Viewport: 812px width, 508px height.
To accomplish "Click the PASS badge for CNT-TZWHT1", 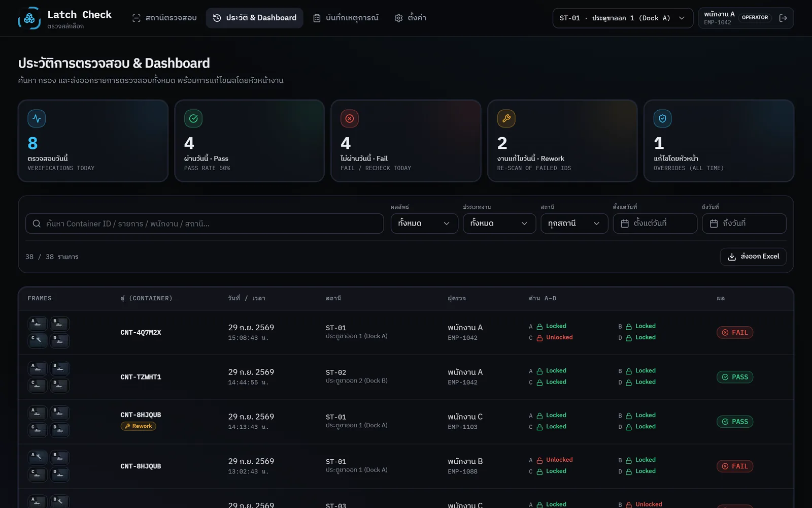I will coord(735,377).
